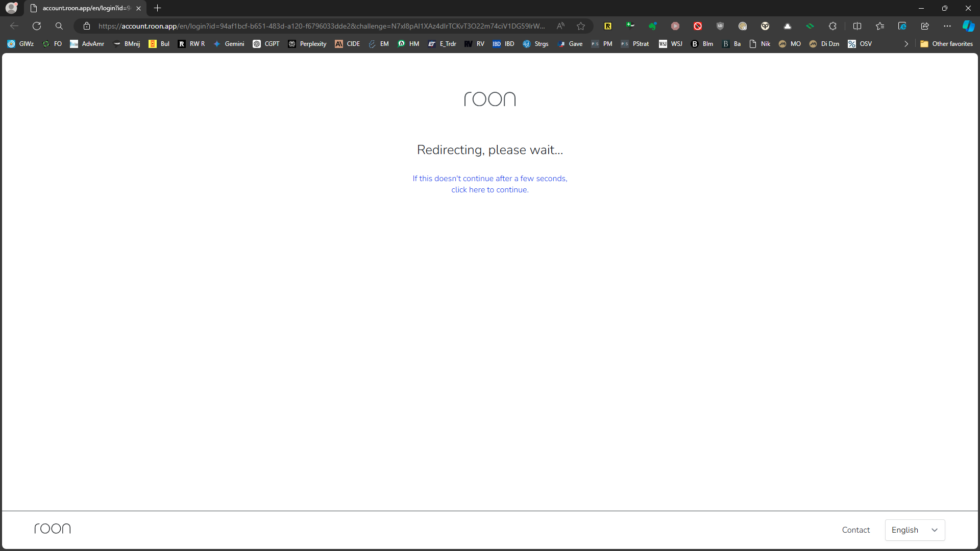
Task: Close the account.roon.app tab
Action: (138, 8)
